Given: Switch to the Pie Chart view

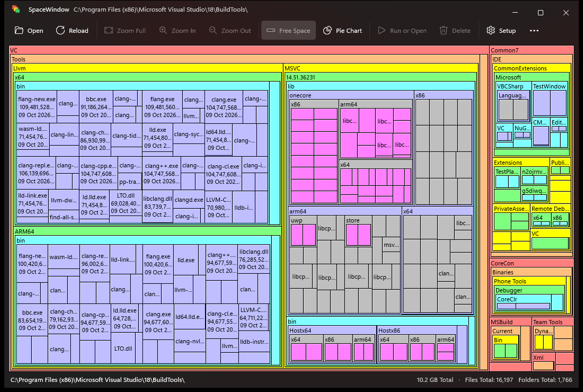Looking at the screenshot, I should click(342, 31).
